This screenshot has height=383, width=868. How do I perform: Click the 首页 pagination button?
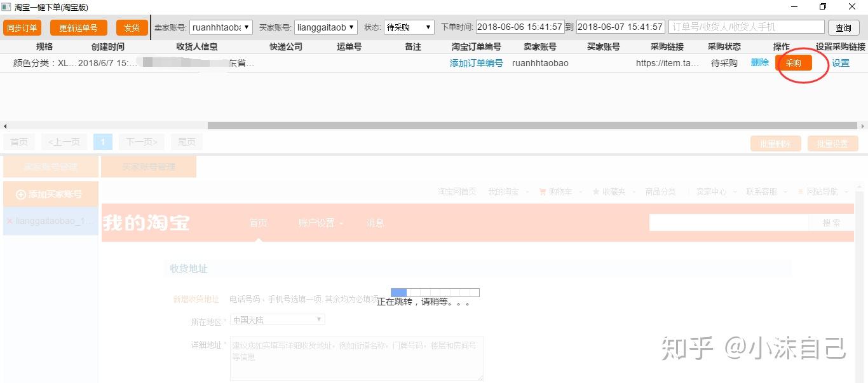(x=19, y=142)
